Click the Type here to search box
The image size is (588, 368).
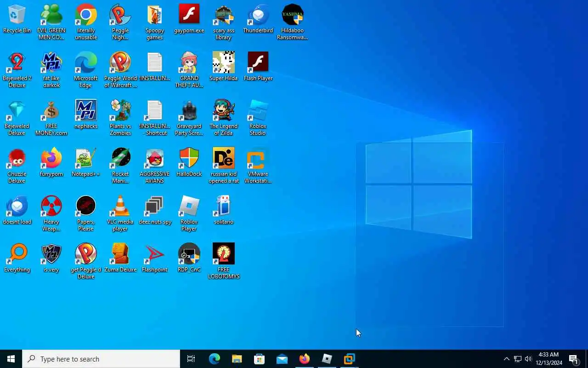click(101, 359)
